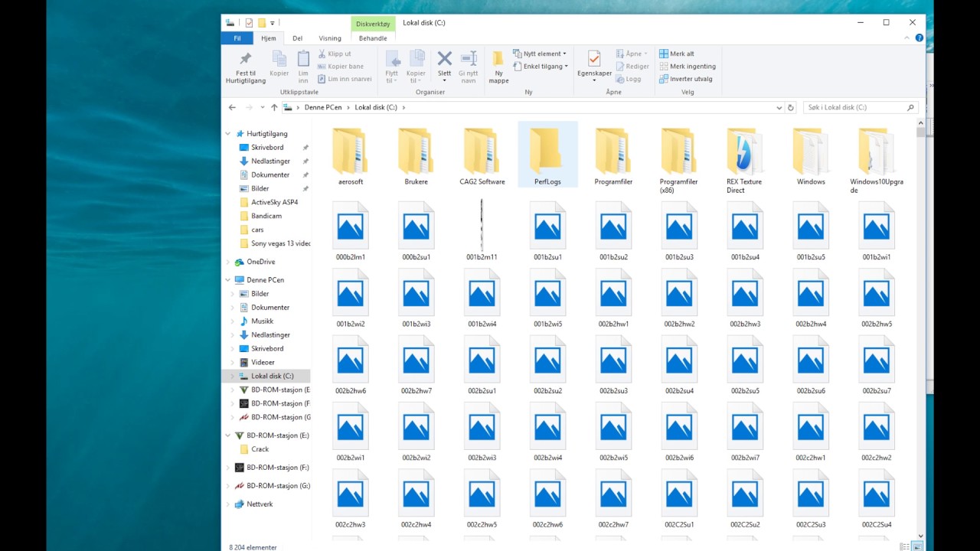
Task: Click Merk alt select all
Action: click(677, 54)
